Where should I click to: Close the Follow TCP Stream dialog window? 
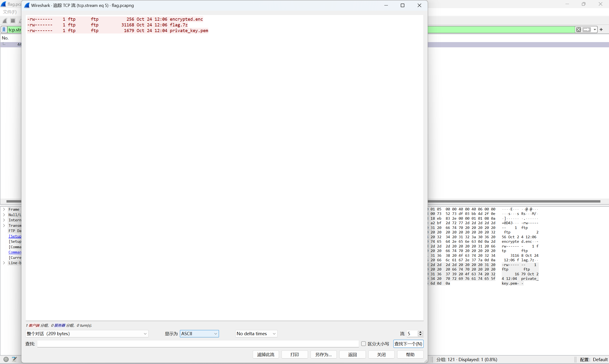419,5
